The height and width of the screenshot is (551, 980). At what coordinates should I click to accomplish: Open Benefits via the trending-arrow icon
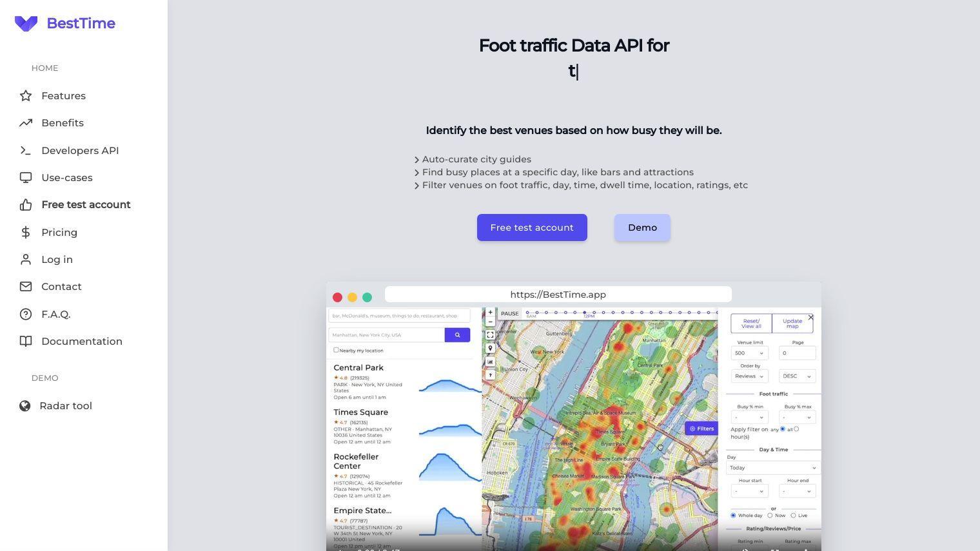pos(26,122)
